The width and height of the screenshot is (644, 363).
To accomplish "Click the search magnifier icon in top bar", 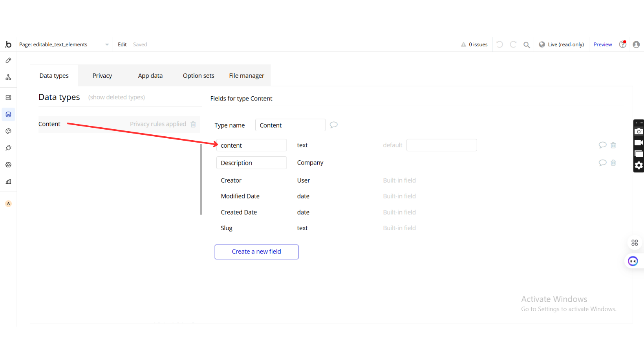I will pos(527,45).
